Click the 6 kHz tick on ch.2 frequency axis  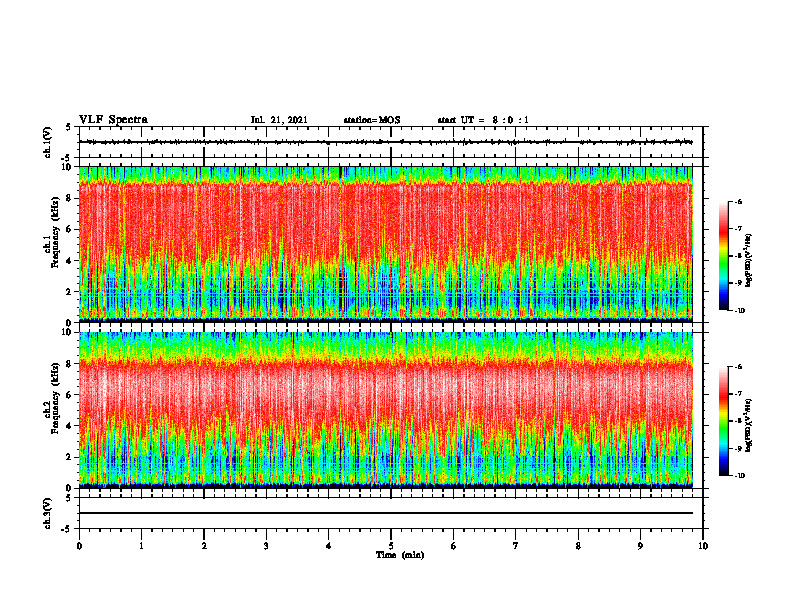click(x=70, y=395)
